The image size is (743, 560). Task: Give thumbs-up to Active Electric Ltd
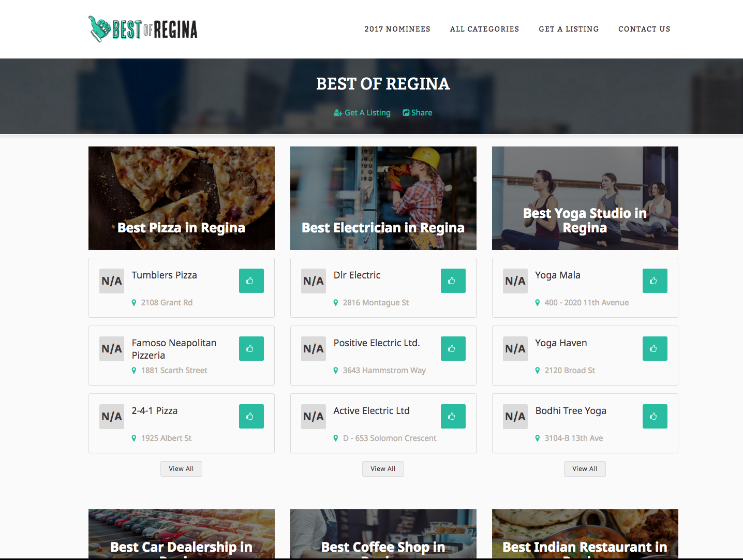(x=453, y=416)
